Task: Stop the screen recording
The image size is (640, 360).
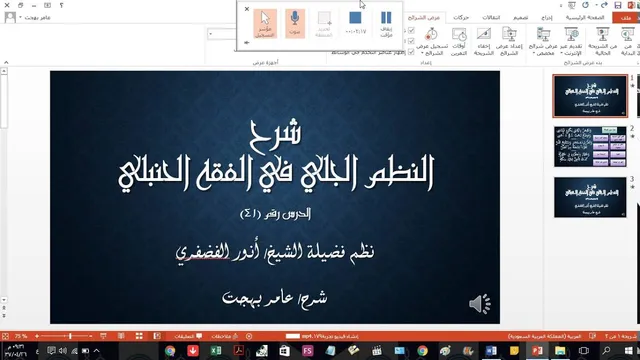Action: click(x=355, y=23)
